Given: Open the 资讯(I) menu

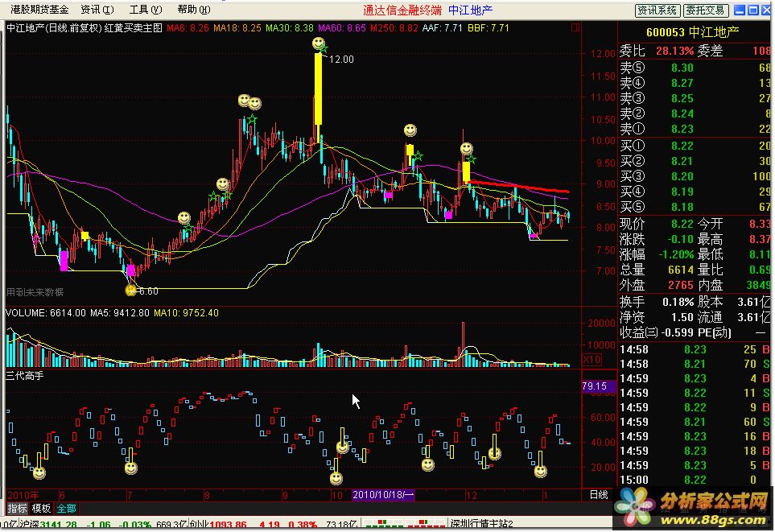Looking at the screenshot, I should (97, 10).
